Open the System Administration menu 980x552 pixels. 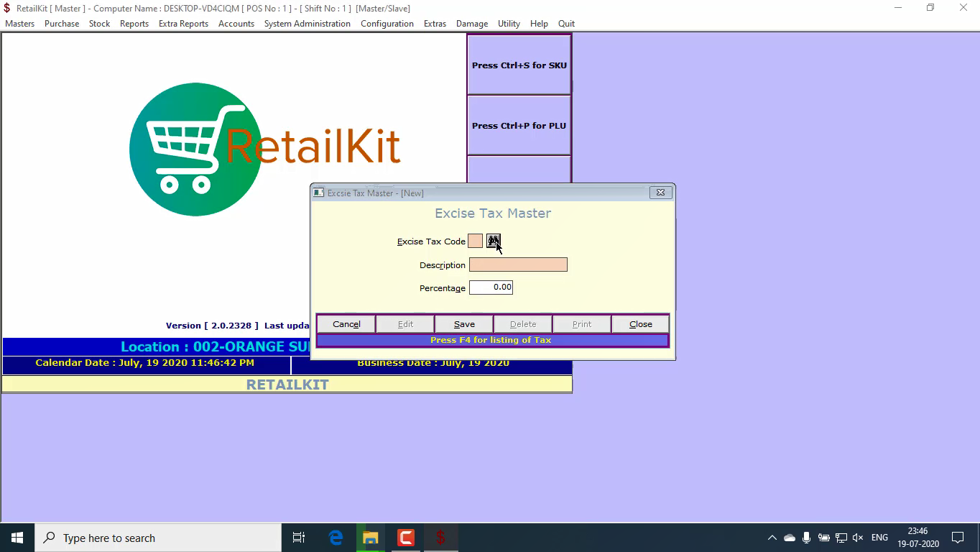coord(308,24)
